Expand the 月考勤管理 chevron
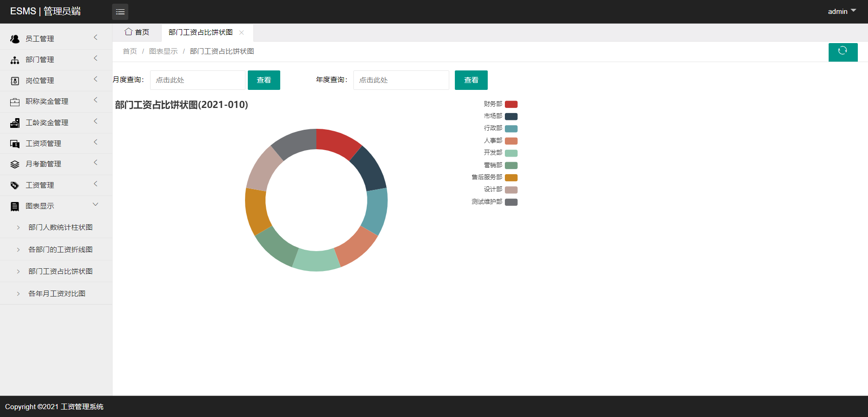 96,162
